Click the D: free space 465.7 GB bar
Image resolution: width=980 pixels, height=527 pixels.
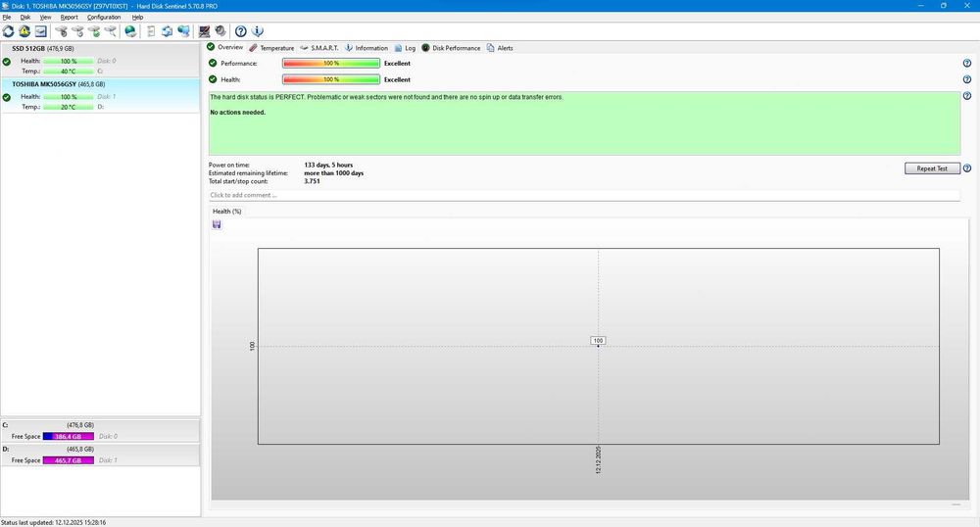(x=69, y=460)
